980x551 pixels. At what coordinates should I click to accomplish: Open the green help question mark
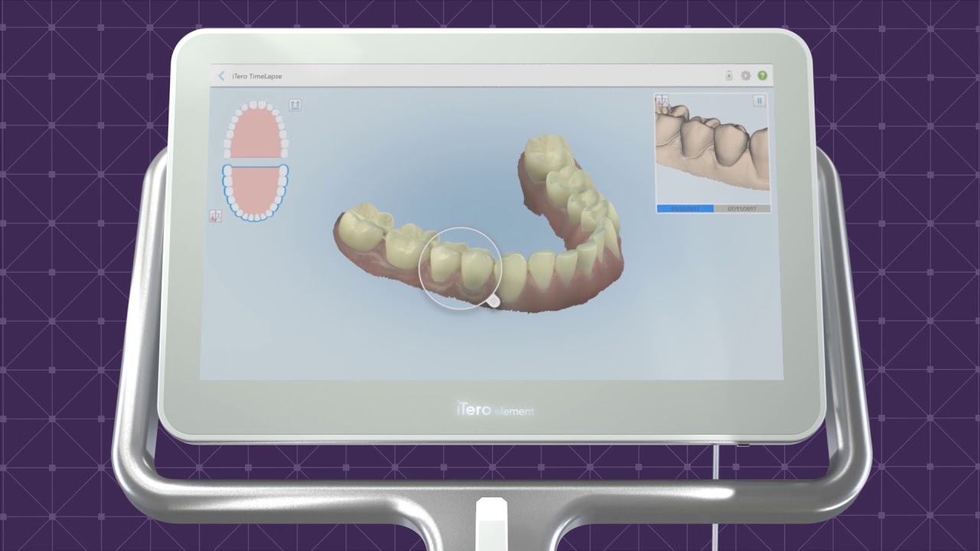point(763,76)
